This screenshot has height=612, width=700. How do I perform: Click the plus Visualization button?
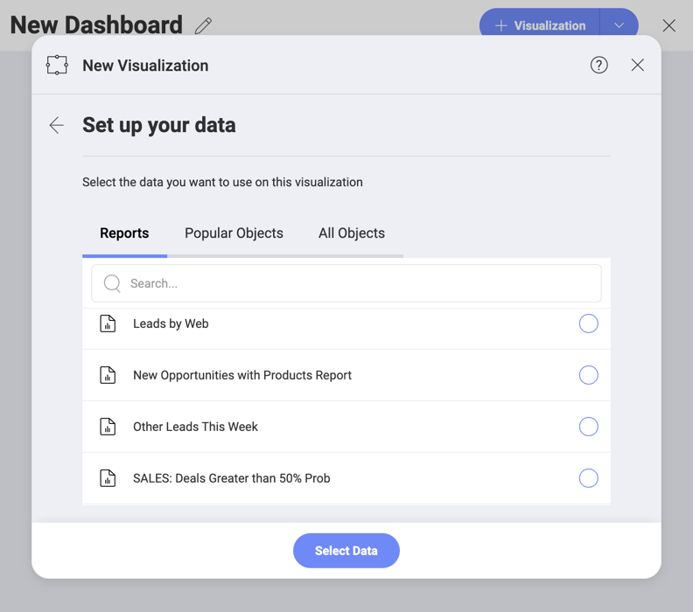540,25
